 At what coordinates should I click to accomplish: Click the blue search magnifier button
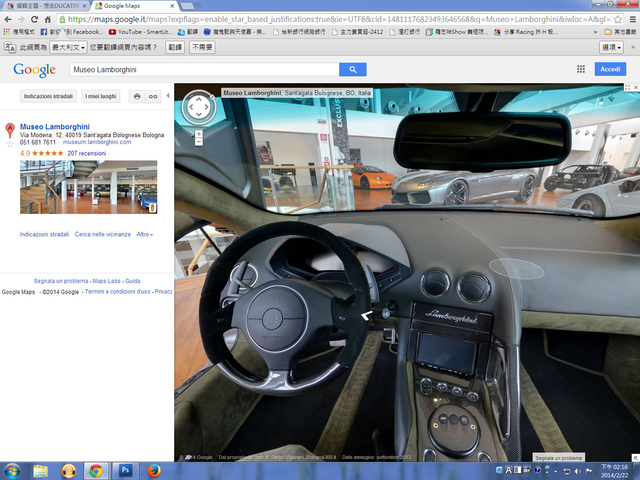click(353, 69)
